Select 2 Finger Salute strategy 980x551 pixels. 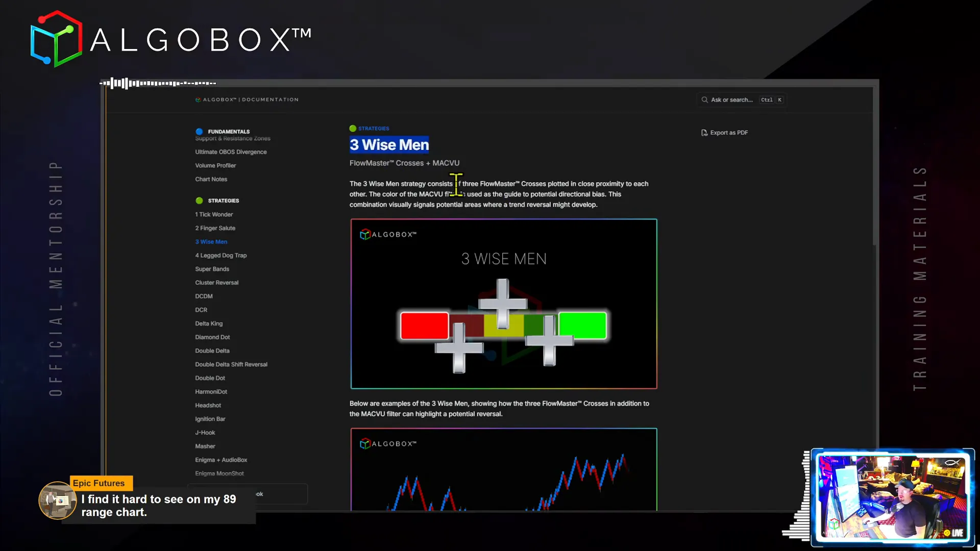[215, 229]
